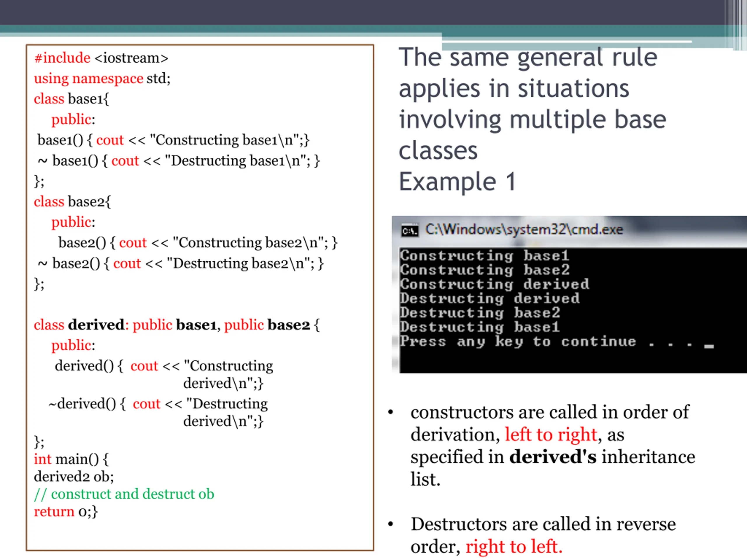Click the red 'left to right' text
The image size is (747, 560).
[551, 434]
